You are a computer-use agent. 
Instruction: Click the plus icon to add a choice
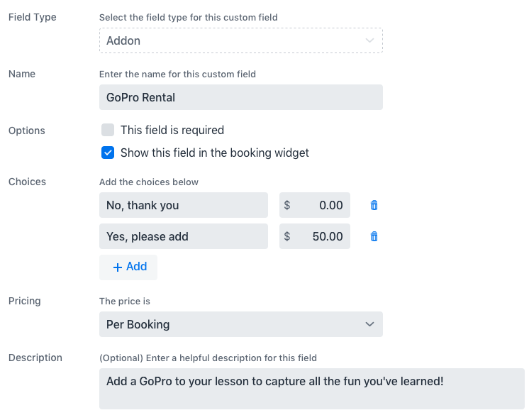118,267
